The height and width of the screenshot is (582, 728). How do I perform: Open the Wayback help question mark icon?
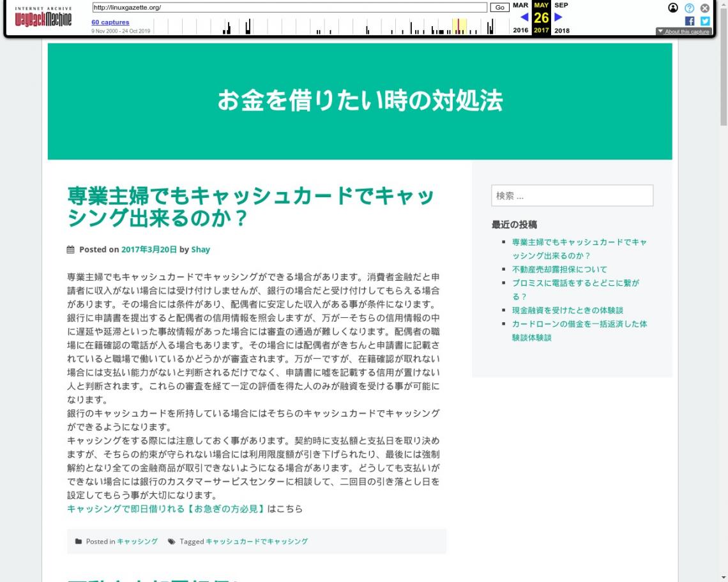689,8
